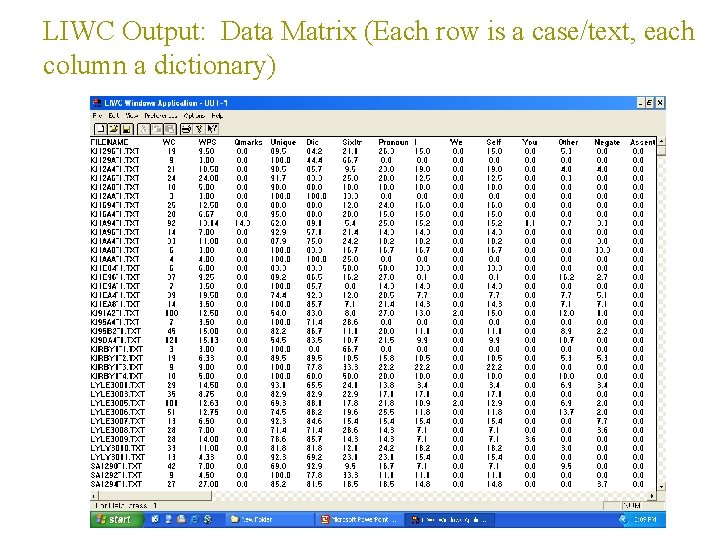
Task: Select the LYLY3010.TXT filename row
Action: (117, 448)
